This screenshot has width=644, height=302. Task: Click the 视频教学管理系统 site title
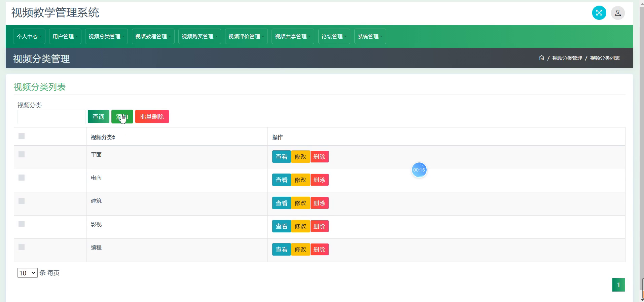pos(55,13)
